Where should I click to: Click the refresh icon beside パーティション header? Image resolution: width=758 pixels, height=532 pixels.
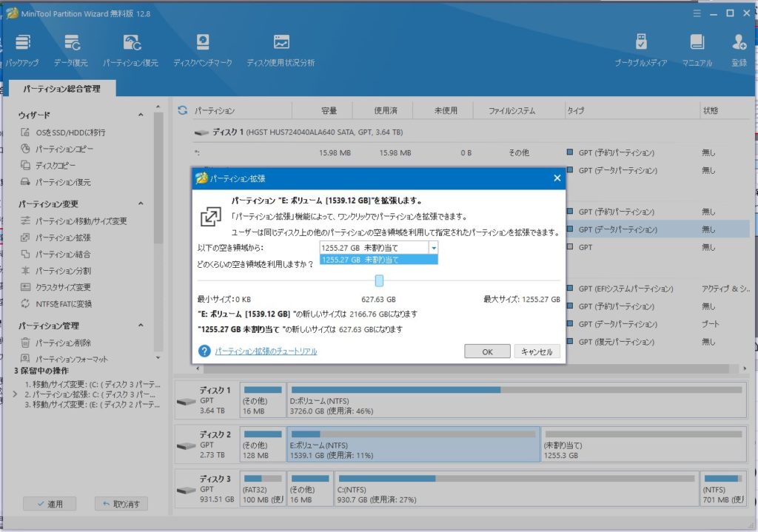183,111
